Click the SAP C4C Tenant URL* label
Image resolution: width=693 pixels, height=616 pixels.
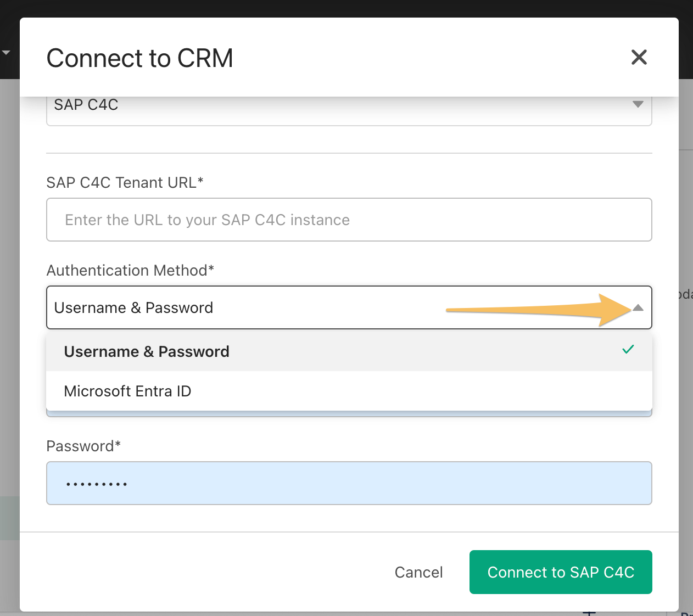(x=125, y=182)
